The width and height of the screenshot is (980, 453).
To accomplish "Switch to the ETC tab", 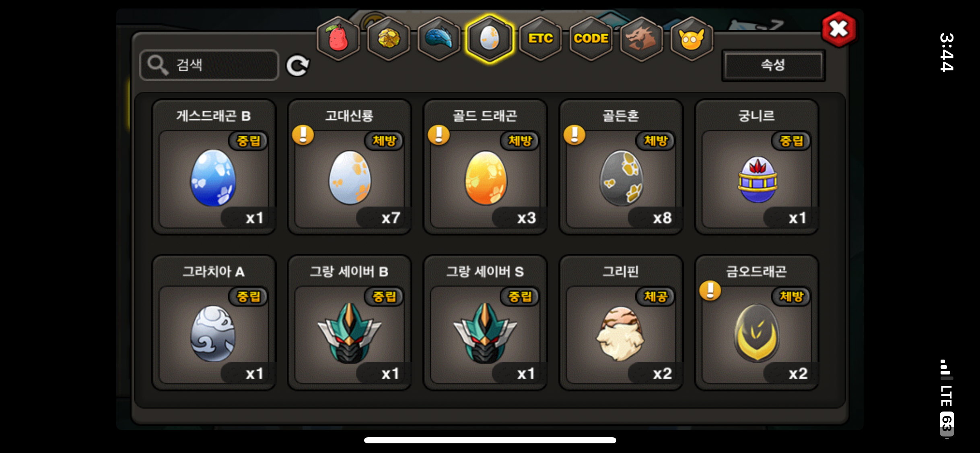I will [540, 39].
